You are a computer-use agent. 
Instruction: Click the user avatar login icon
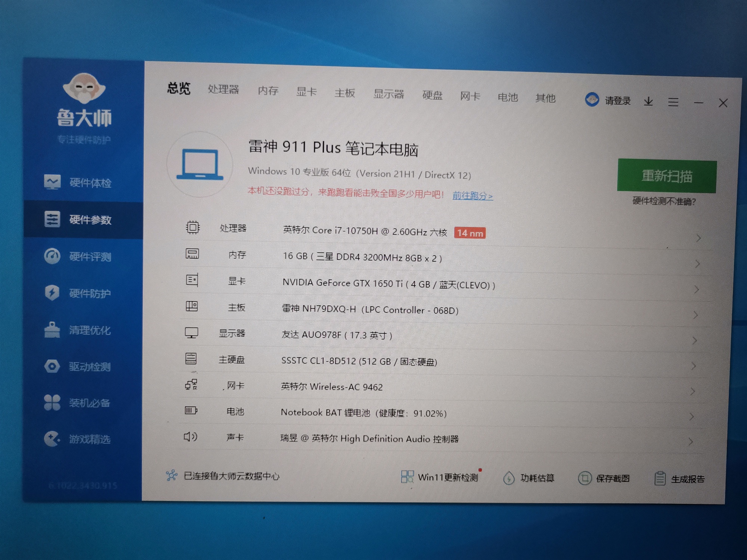[x=592, y=100]
